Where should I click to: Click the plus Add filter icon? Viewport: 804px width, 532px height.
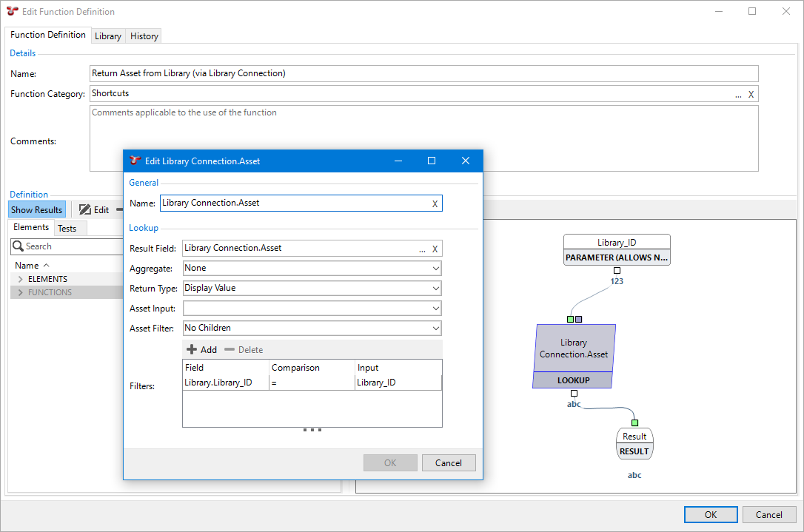192,350
